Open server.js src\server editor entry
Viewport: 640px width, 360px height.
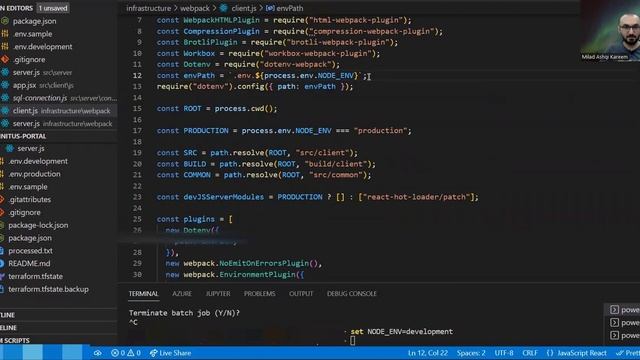pos(41,72)
